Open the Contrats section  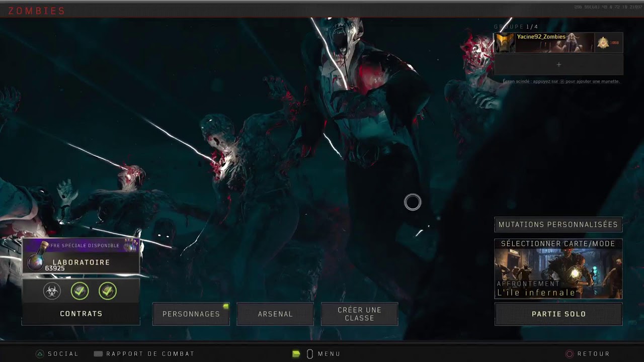point(81,314)
